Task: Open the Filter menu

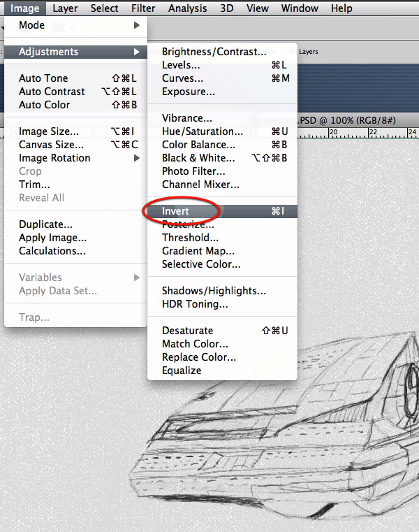Action: point(143,8)
